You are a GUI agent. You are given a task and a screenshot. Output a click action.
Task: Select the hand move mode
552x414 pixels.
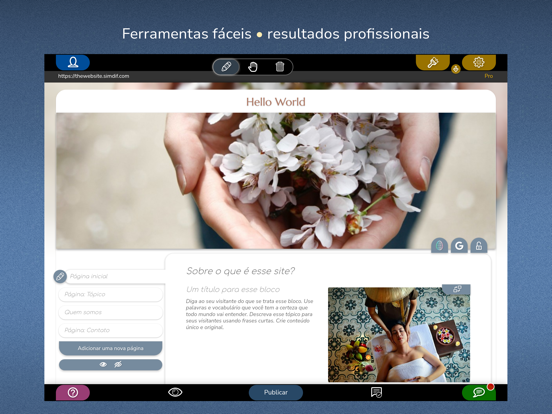tap(253, 67)
